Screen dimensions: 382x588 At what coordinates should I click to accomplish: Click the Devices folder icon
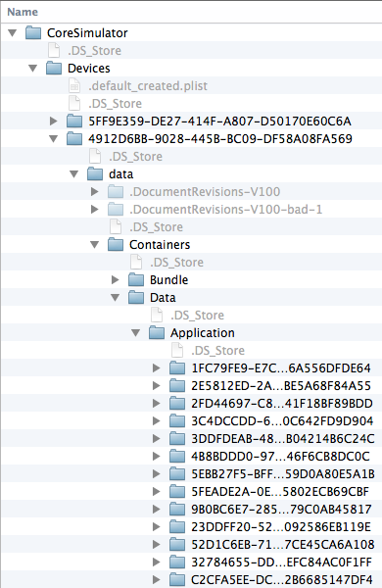(54, 69)
